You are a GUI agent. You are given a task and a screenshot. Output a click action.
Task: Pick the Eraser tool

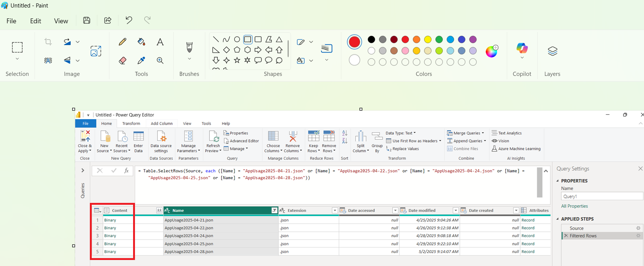point(123,60)
